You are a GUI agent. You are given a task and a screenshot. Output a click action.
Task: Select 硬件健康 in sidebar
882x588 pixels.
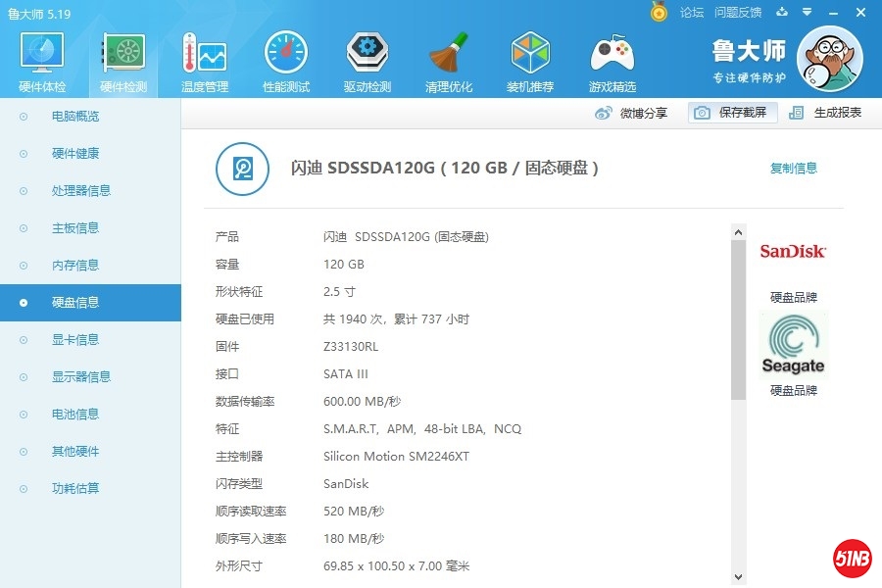(90, 154)
